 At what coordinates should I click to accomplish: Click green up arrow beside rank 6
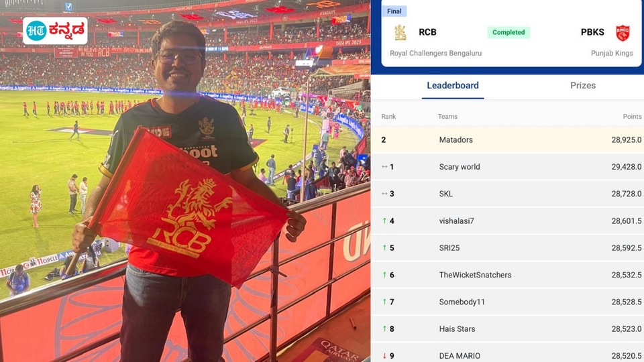coord(384,275)
